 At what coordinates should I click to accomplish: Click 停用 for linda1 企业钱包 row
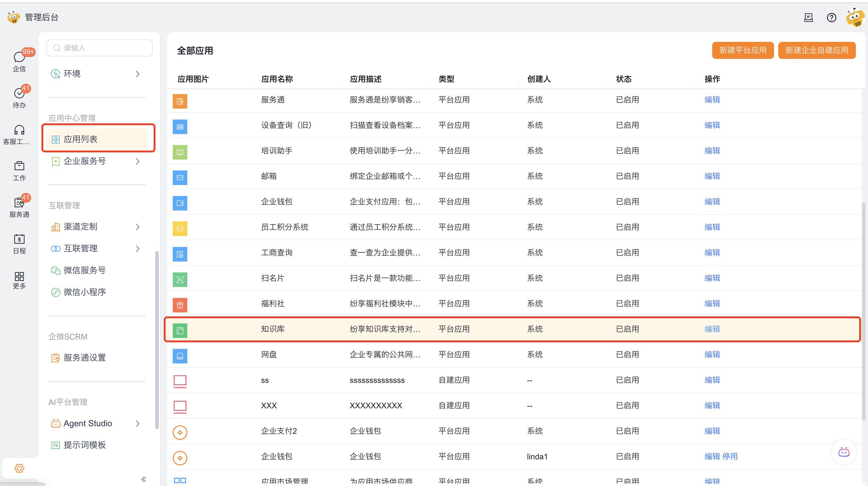point(730,456)
